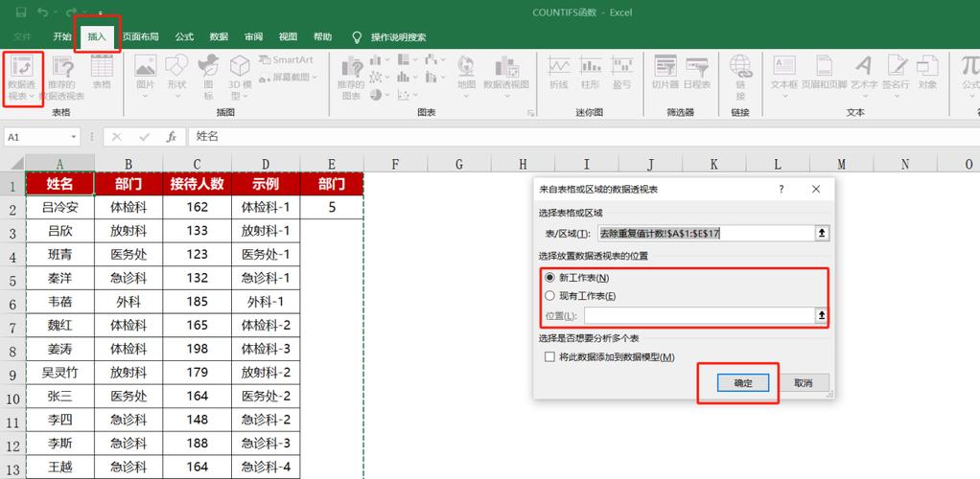The image size is (980, 479).
Task: Click the Table/Range (表/区域) input field
Action: coord(707,233)
